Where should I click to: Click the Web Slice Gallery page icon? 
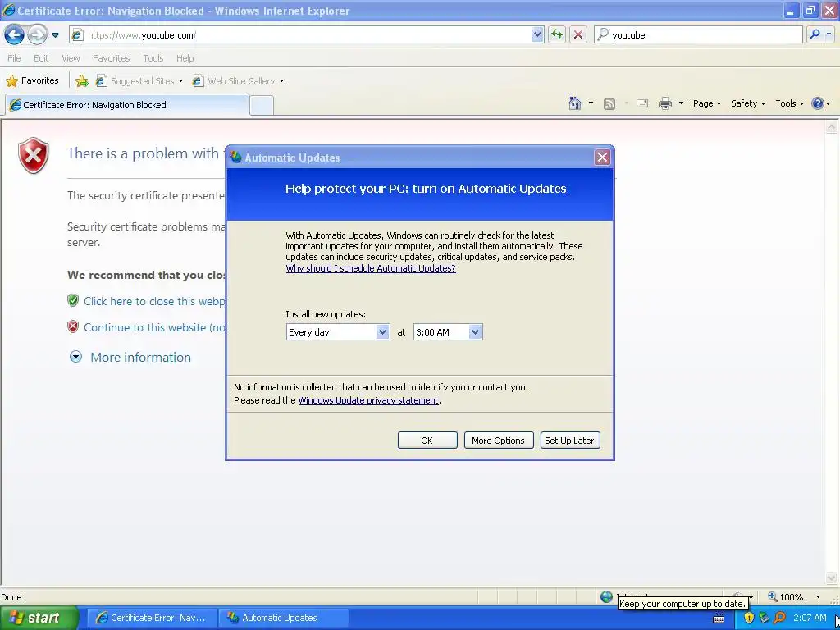198,81
